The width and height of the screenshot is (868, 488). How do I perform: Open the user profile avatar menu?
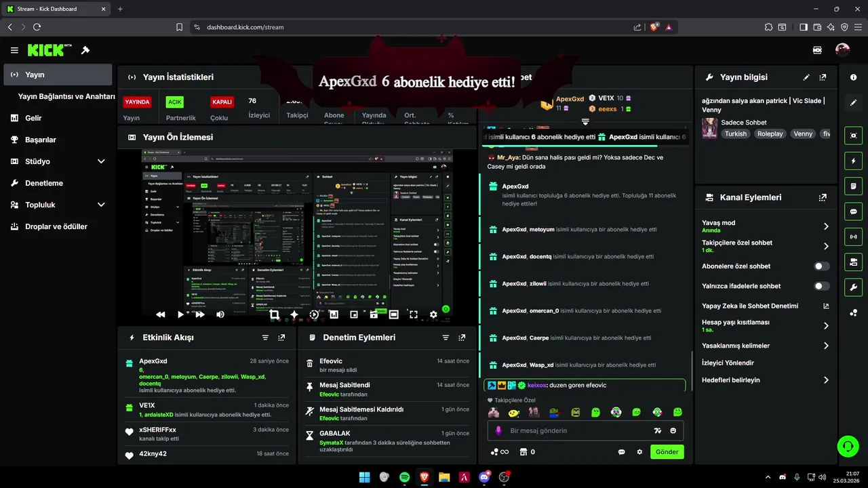tap(842, 50)
